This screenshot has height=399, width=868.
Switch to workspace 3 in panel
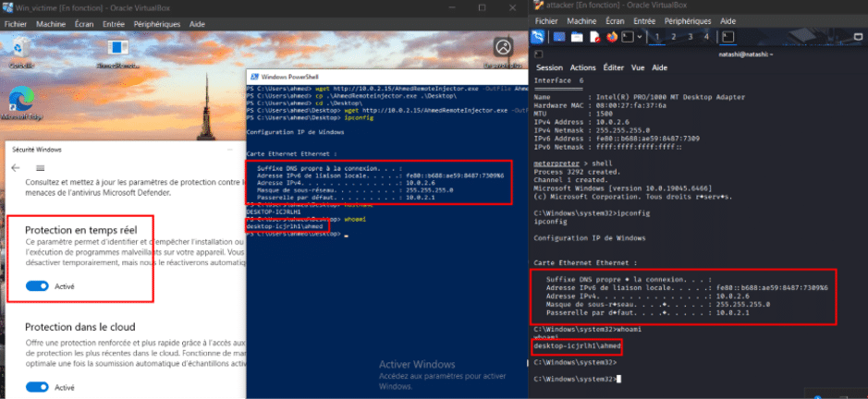pos(690,37)
